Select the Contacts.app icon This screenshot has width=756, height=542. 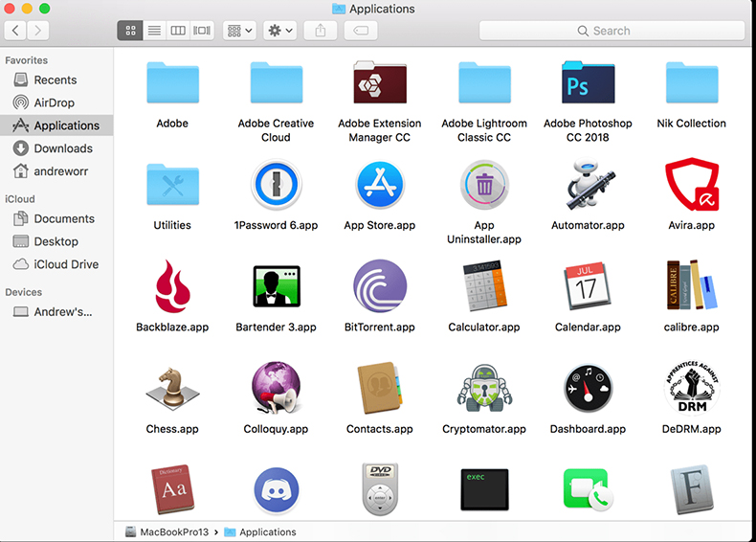click(x=380, y=388)
